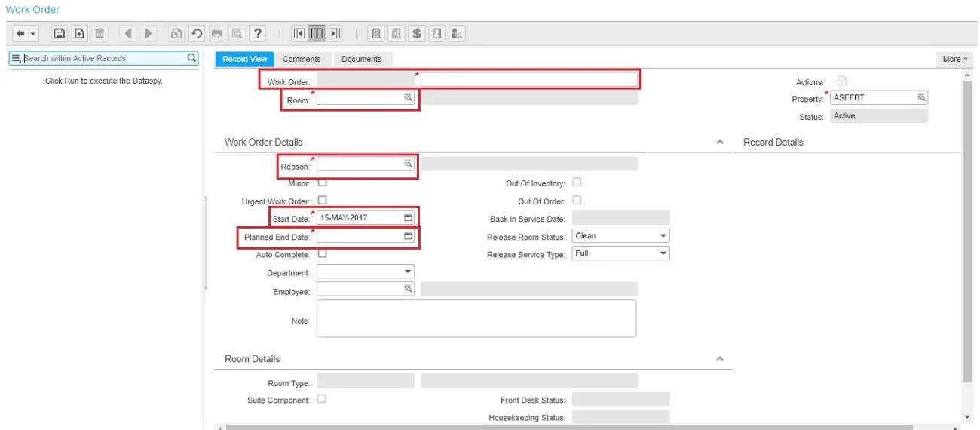Open help with the question mark icon
980x430 pixels.
[x=258, y=34]
